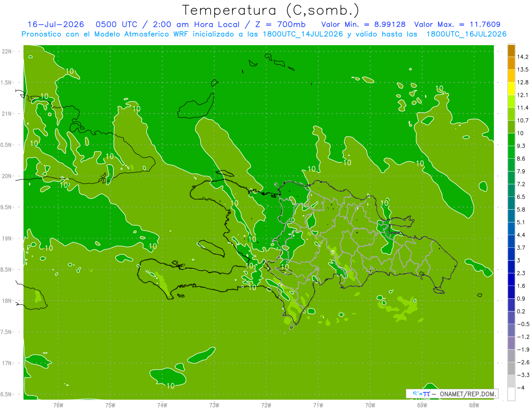Click the 73W longitude axis label
This screenshot has width=532, height=411.
(x=214, y=405)
